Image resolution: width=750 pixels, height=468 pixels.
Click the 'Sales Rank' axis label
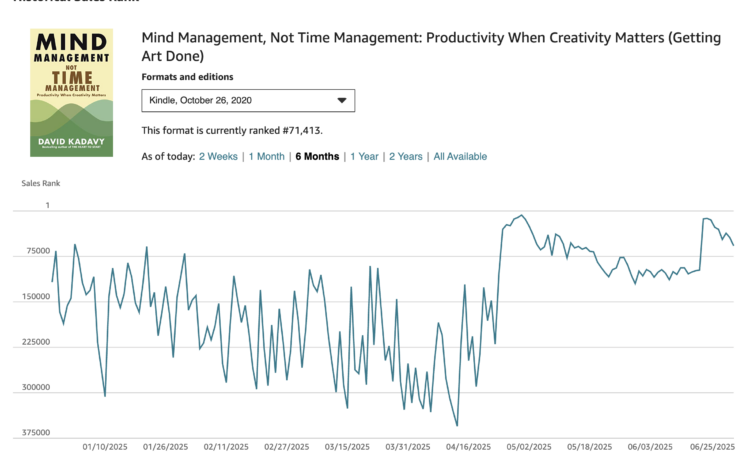(x=41, y=183)
